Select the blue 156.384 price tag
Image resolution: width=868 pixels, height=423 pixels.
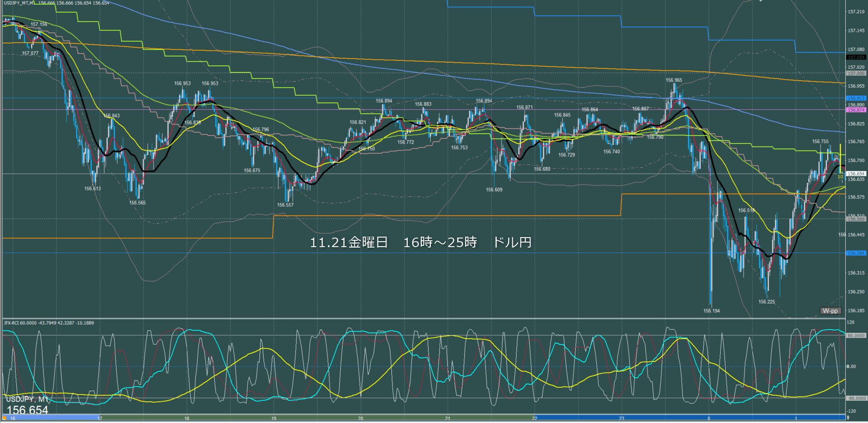pos(856,253)
